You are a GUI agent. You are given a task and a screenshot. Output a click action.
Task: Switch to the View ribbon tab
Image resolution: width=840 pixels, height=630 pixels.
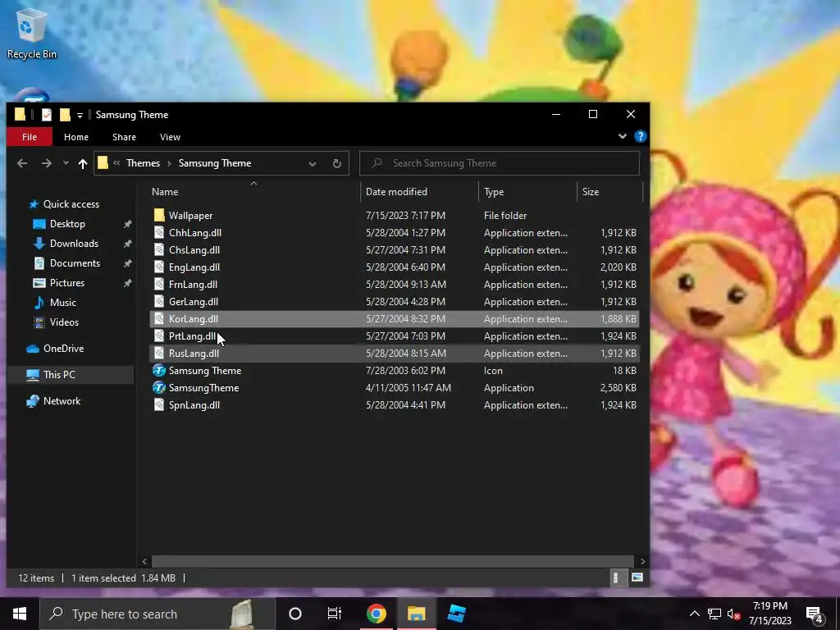170,137
